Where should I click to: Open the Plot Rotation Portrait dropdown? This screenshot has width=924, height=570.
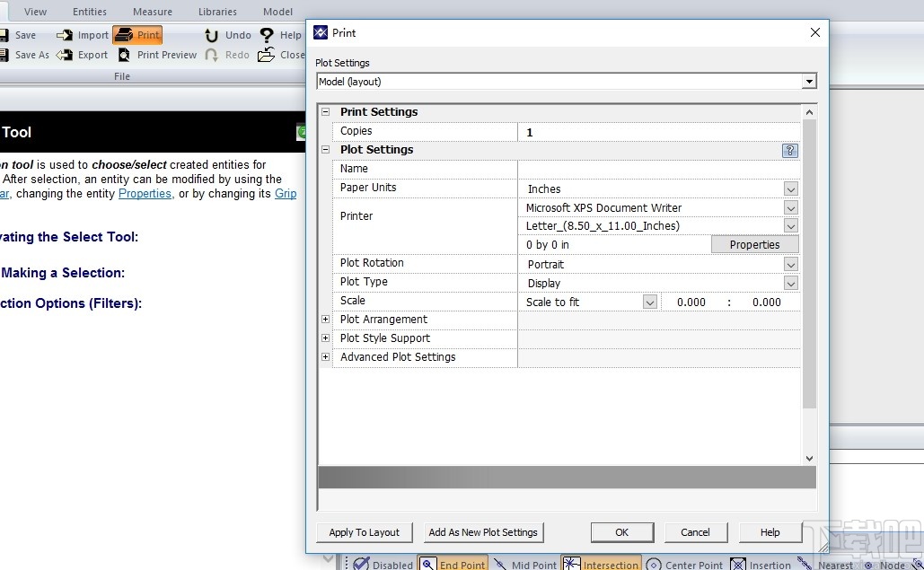pos(791,265)
